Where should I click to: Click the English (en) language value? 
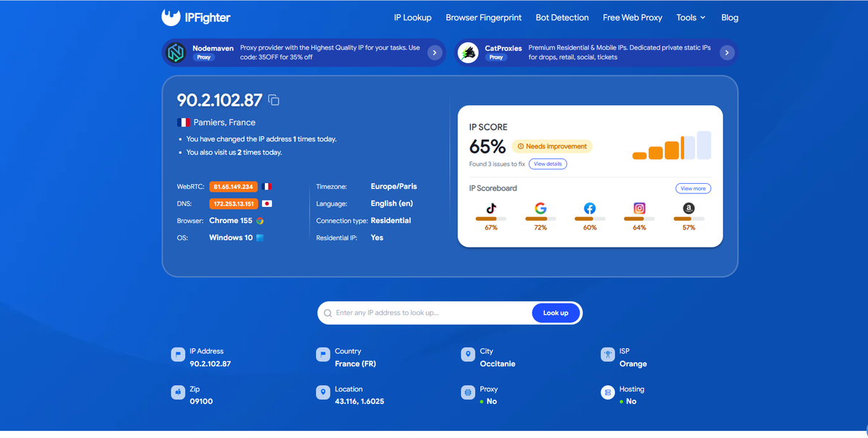pyautogui.click(x=392, y=203)
